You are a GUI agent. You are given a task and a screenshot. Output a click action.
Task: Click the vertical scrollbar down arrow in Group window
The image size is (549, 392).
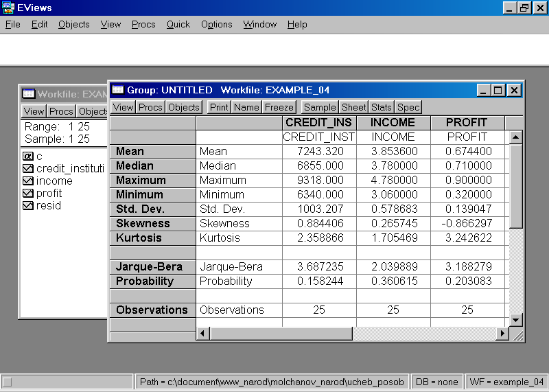click(516, 319)
